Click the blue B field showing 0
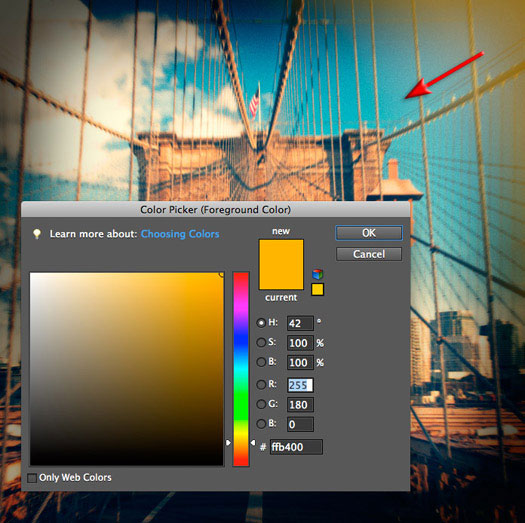The width and height of the screenshot is (525, 523). (300, 424)
